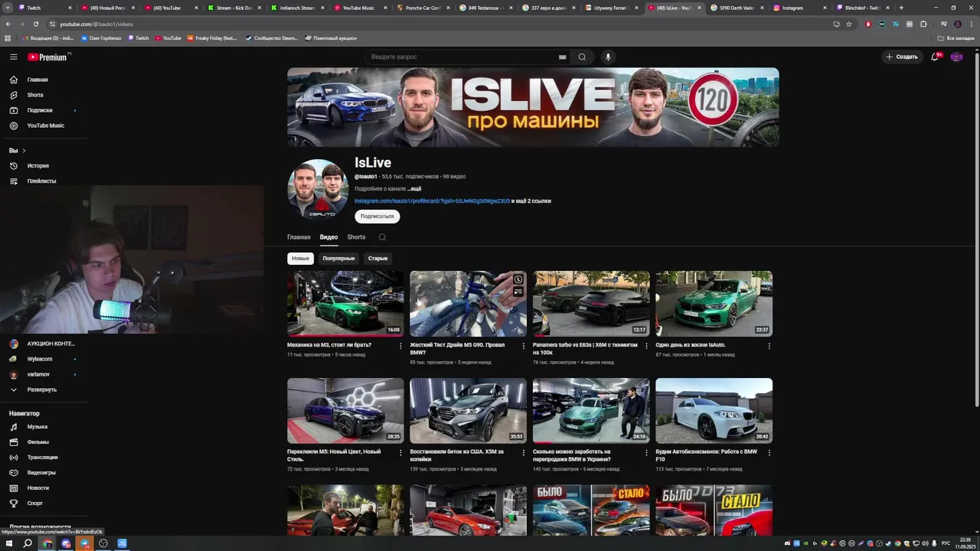Image resolution: width=980 pixels, height=551 pixels.
Task: Bookmark this page with the star icon
Action: (x=849, y=24)
